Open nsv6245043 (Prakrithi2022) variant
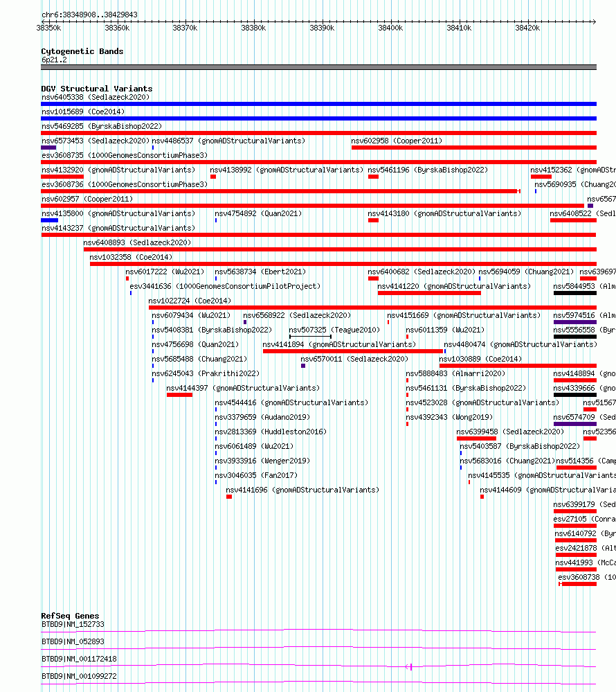 (206, 374)
